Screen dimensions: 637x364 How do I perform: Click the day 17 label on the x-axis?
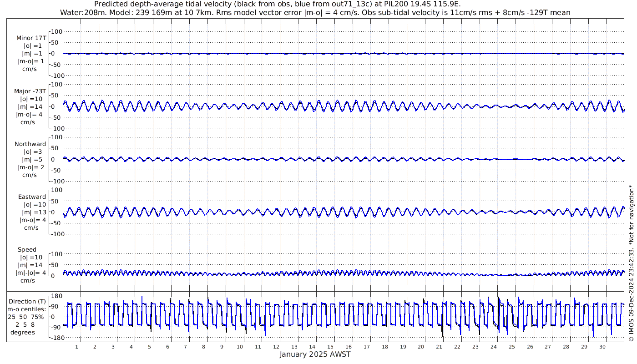pyautogui.click(x=367, y=347)
